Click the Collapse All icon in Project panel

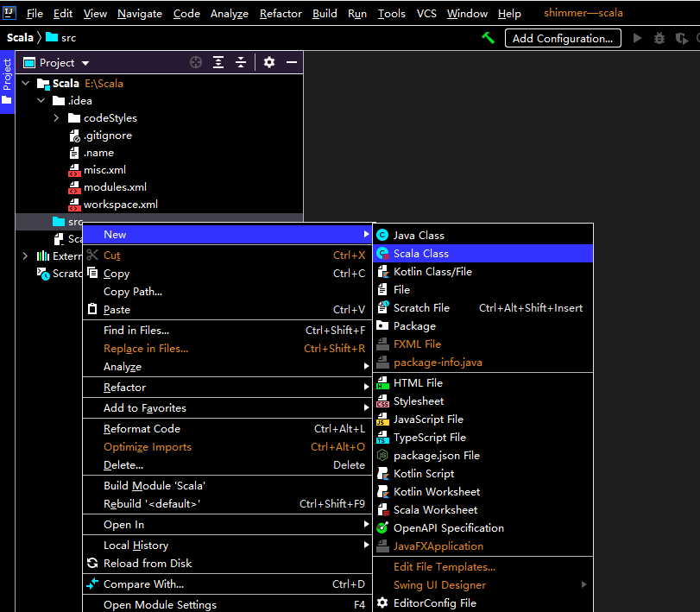pos(241,62)
